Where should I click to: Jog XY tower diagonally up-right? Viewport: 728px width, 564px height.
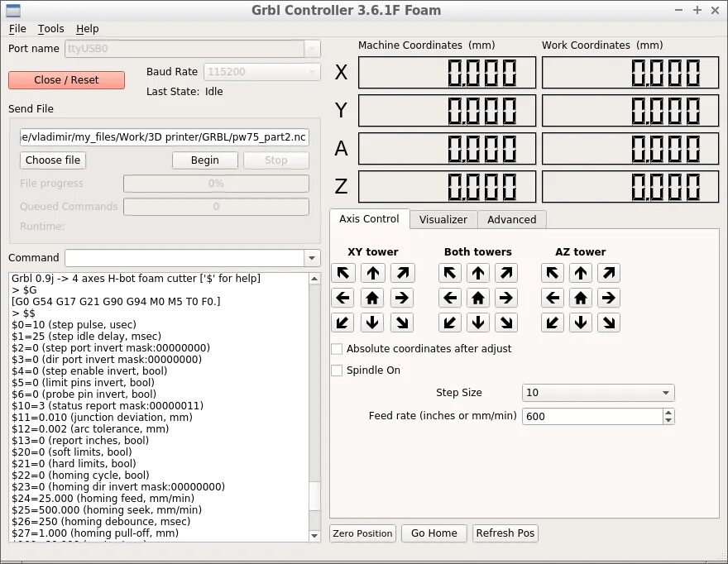tap(402, 273)
